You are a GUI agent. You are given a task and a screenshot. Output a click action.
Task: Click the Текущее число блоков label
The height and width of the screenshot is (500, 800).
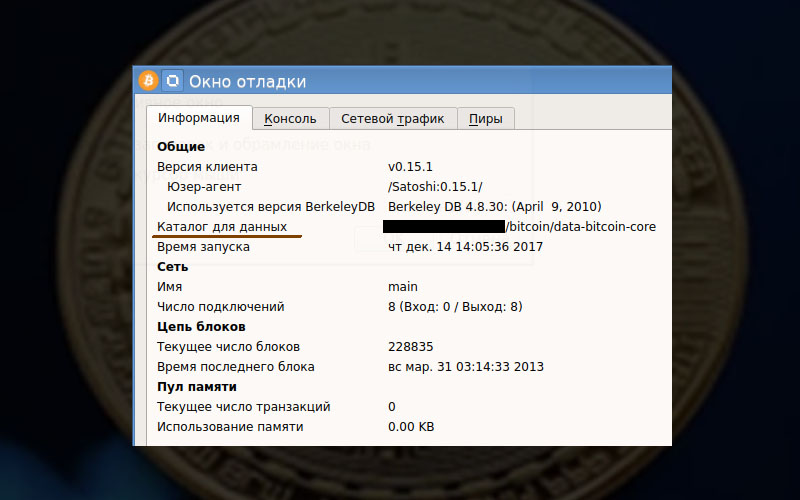[x=228, y=347]
